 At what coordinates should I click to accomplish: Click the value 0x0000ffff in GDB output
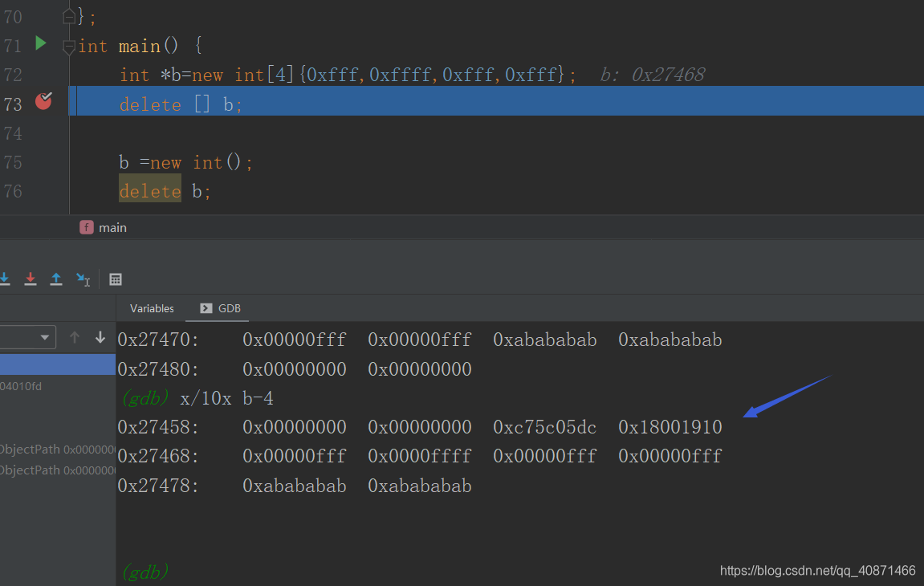420,456
